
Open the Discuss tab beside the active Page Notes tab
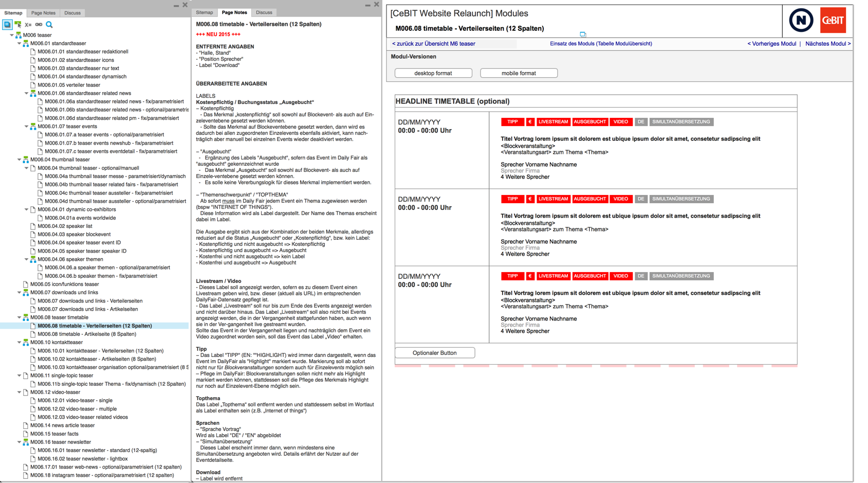pyautogui.click(x=264, y=12)
